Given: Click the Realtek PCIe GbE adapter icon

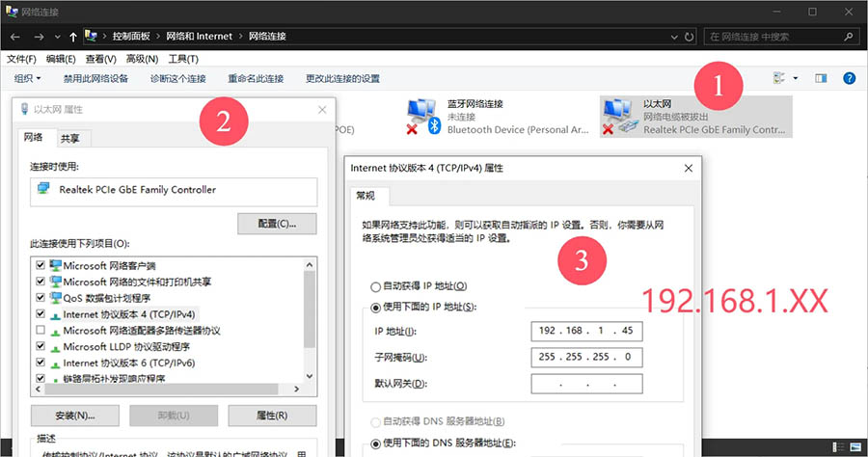Looking at the screenshot, I should pyautogui.click(x=43, y=189).
